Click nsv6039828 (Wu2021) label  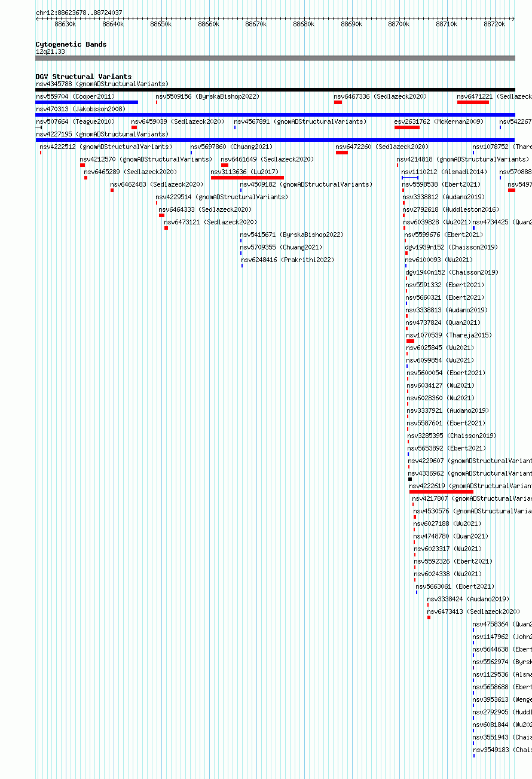point(436,222)
